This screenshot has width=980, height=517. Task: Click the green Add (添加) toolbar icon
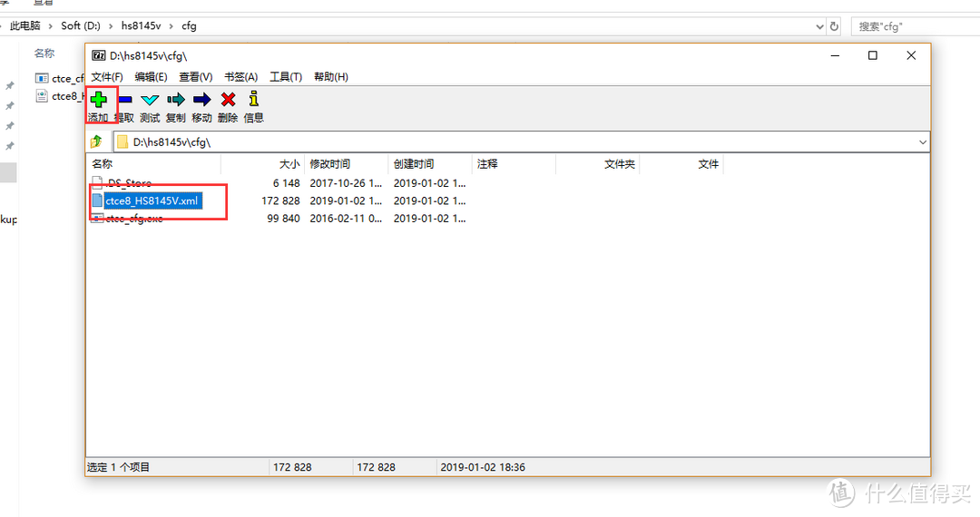(x=99, y=99)
